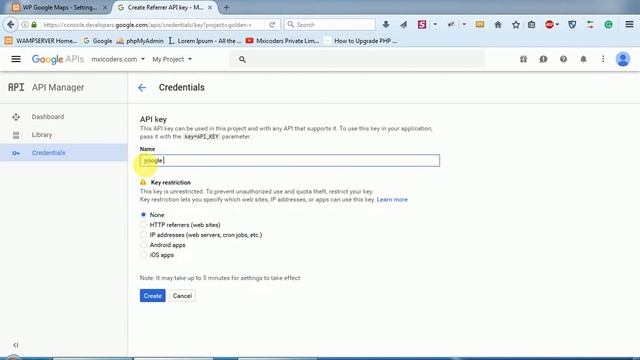640x360 pixels.
Task: Open the help question mark icon
Action: [563, 59]
